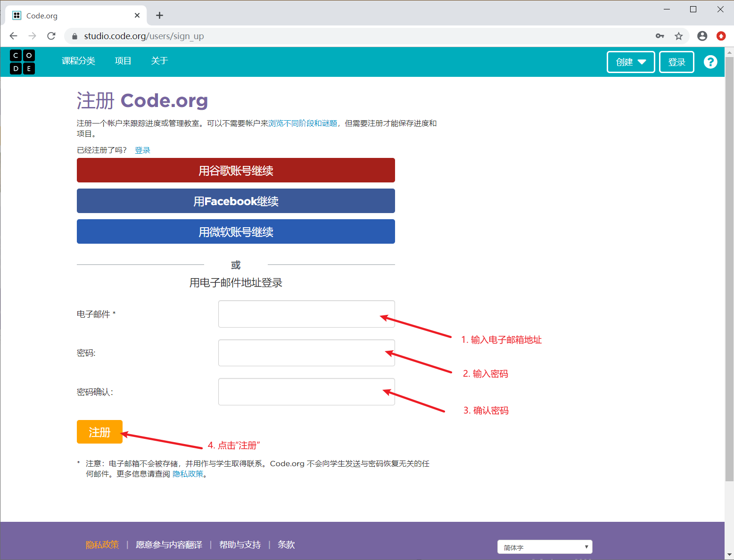Open the saved password key icon
The image size is (734, 560).
click(660, 36)
